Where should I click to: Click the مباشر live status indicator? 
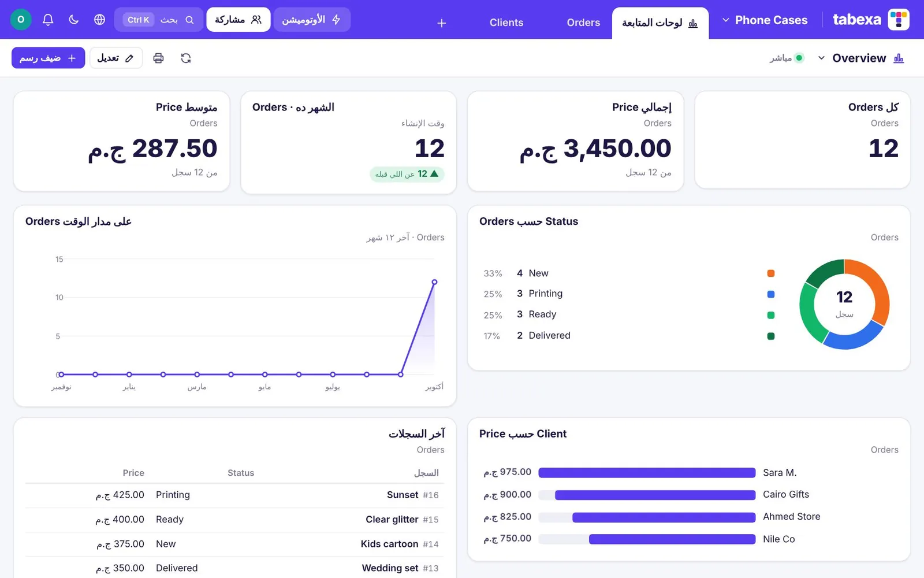pos(787,58)
